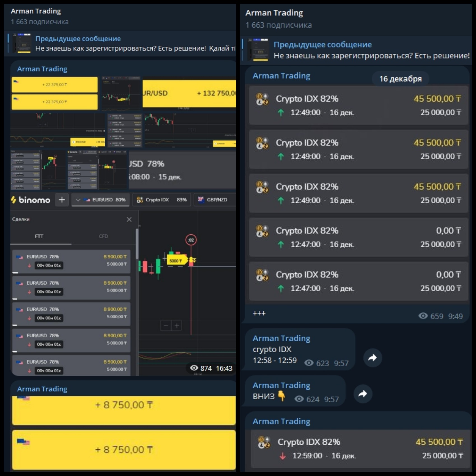Click the Crypto IDX 82% 12:59:00 trade card

(361, 449)
